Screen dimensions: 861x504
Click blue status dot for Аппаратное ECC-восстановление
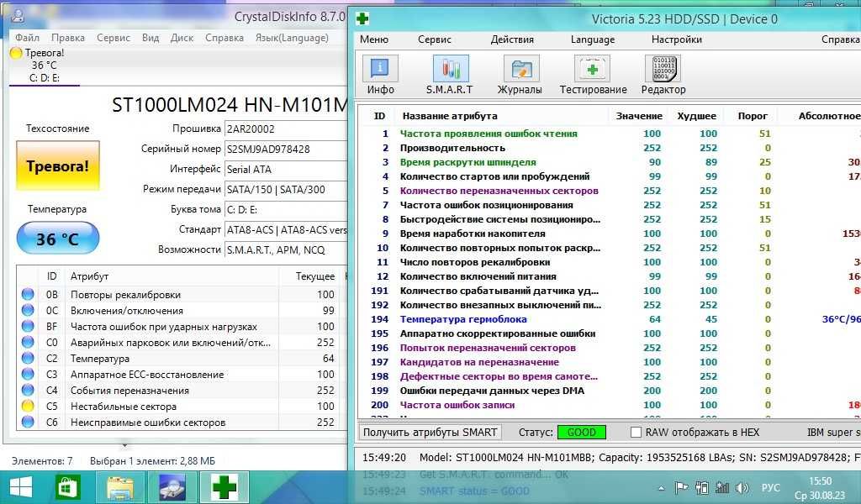point(28,375)
